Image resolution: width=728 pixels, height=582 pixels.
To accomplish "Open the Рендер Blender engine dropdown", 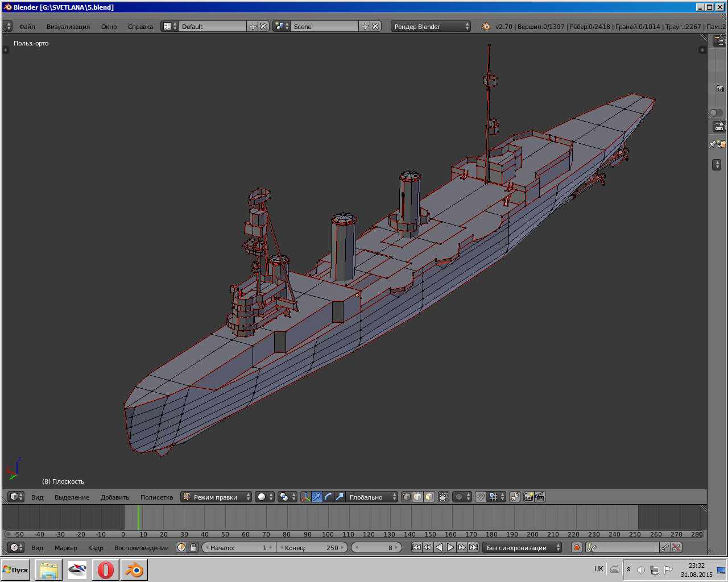I will 431,27.
